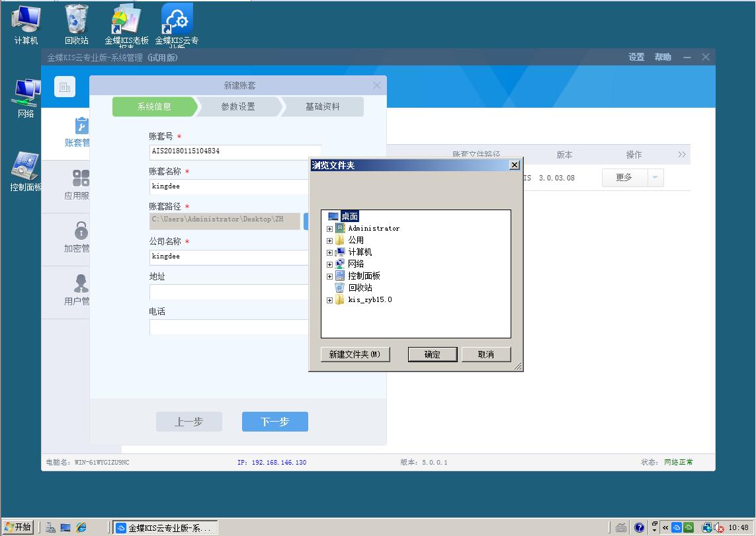The image size is (756, 536).
Task: Open the 网络 desktop icon
Action: pos(26,98)
